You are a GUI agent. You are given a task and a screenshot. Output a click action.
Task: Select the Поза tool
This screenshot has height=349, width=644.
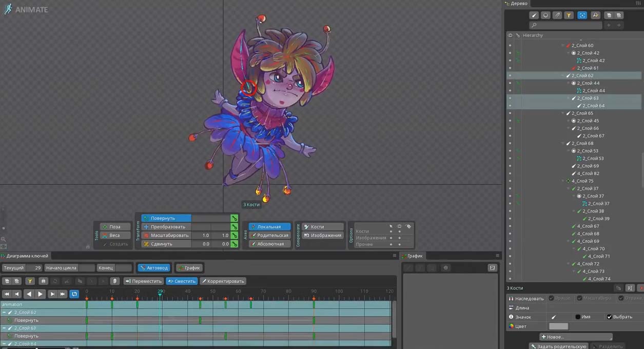click(x=115, y=227)
